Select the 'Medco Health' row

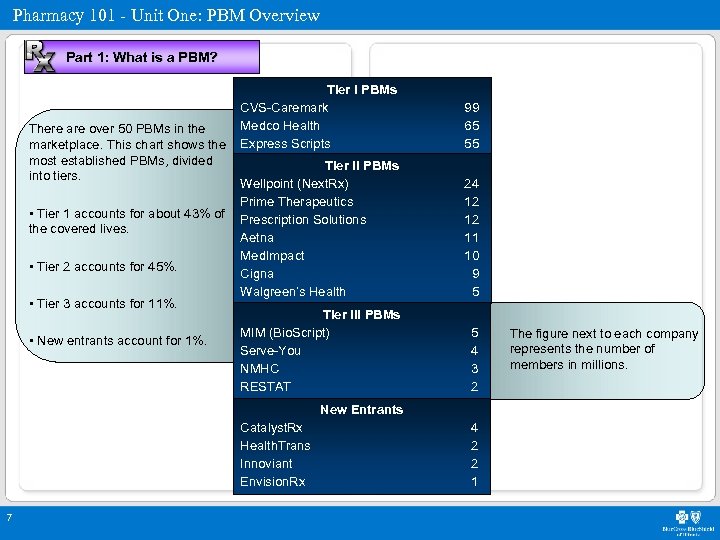coord(362,126)
